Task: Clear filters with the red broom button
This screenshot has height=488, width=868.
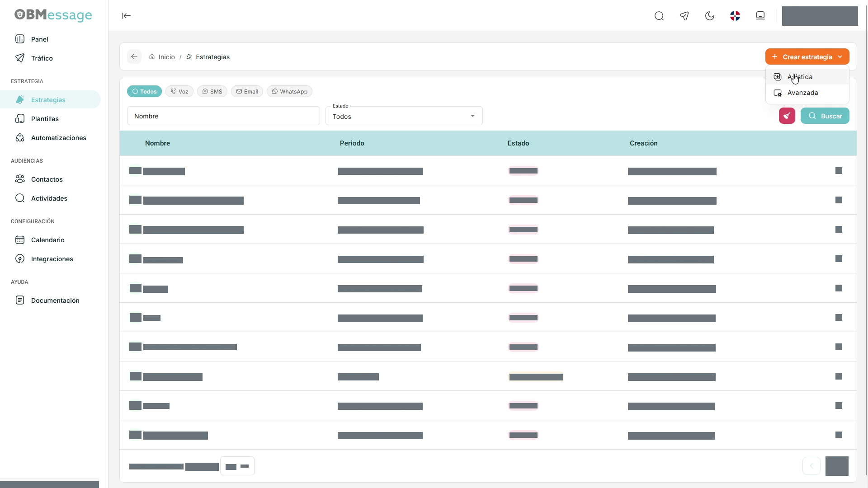Action: [x=787, y=116]
